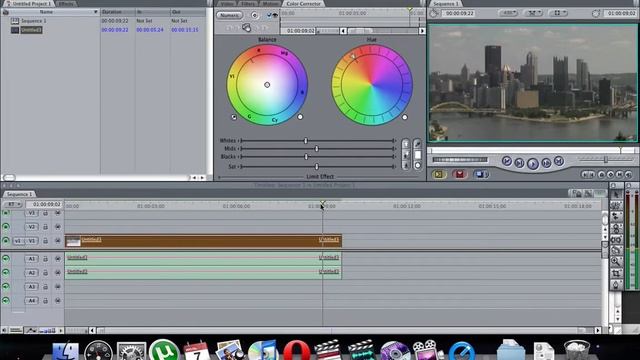Click the Balance select auto-balance eyedropper

[234, 117]
